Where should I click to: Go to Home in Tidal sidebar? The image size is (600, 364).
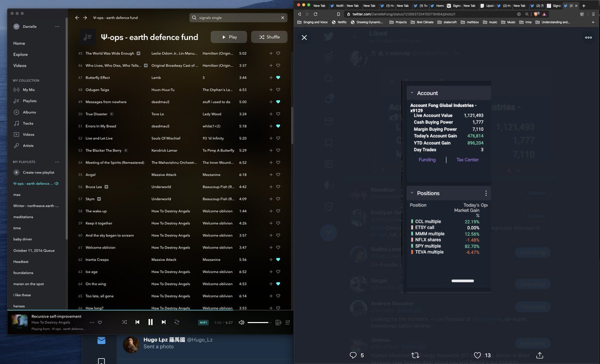pyautogui.click(x=19, y=43)
